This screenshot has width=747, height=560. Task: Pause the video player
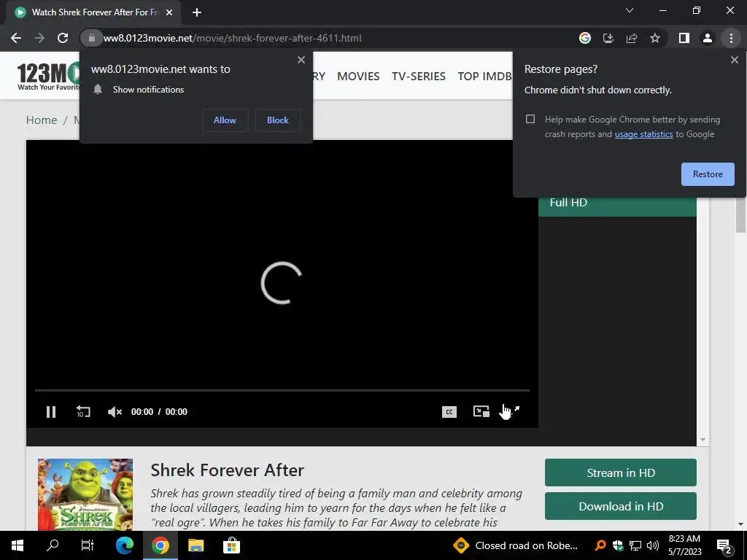pyautogui.click(x=51, y=412)
